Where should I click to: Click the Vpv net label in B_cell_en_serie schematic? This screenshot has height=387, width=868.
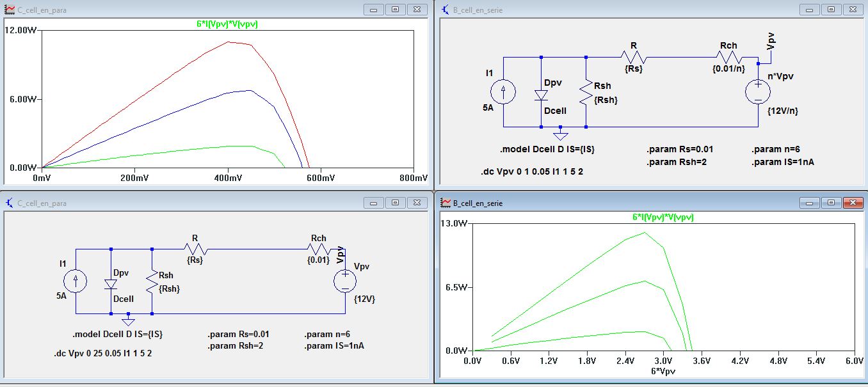(x=771, y=42)
